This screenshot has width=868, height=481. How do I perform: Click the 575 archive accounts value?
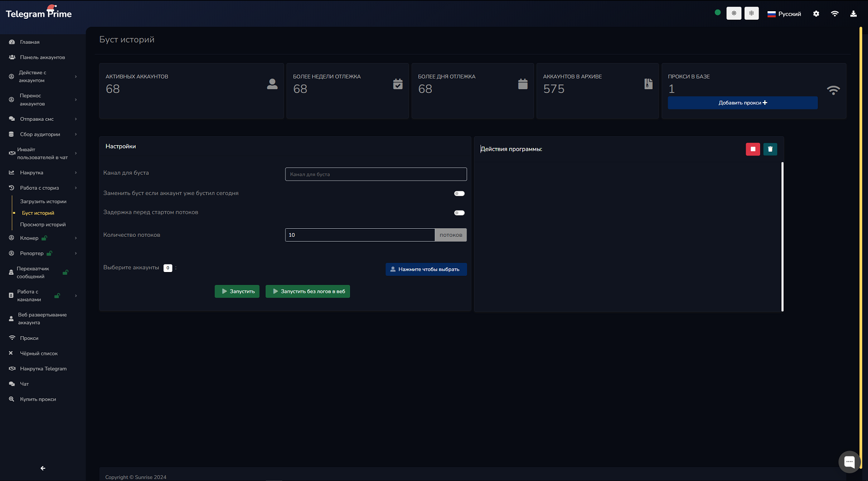click(554, 89)
